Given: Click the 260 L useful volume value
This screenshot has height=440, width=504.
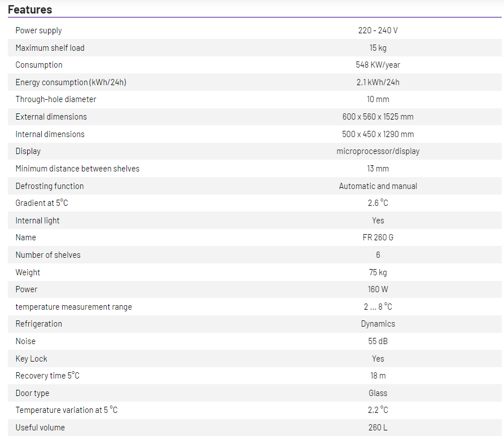Looking at the screenshot, I should (x=378, y=428).
